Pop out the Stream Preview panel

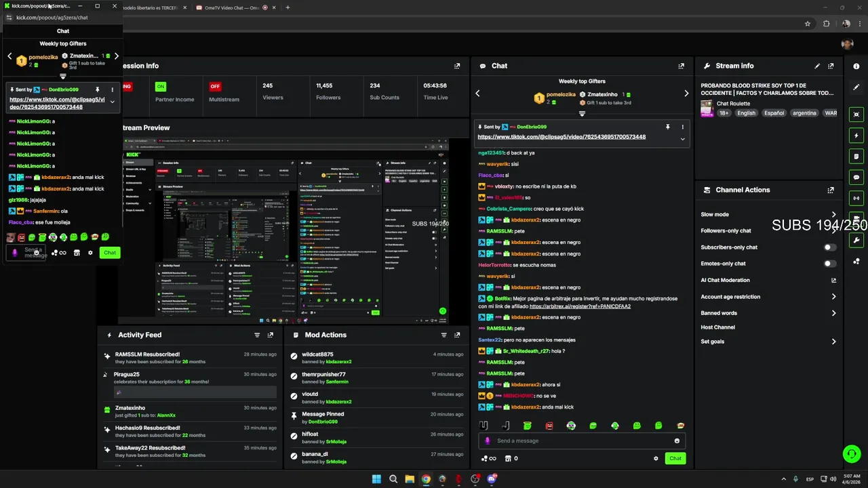[x=457, y=127]
